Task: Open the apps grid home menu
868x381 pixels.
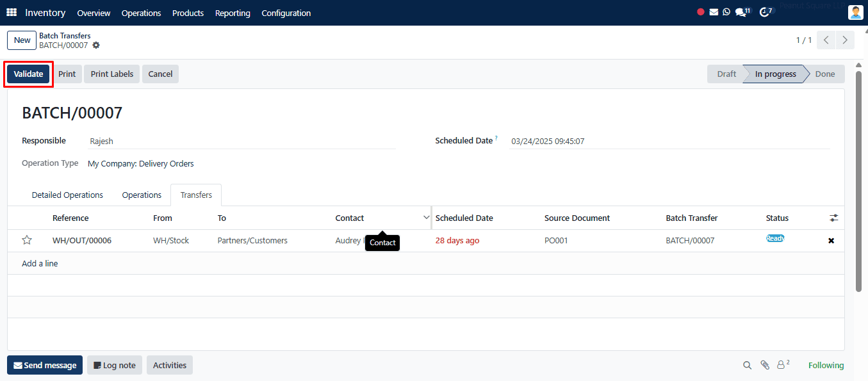Action: [12, 13]
